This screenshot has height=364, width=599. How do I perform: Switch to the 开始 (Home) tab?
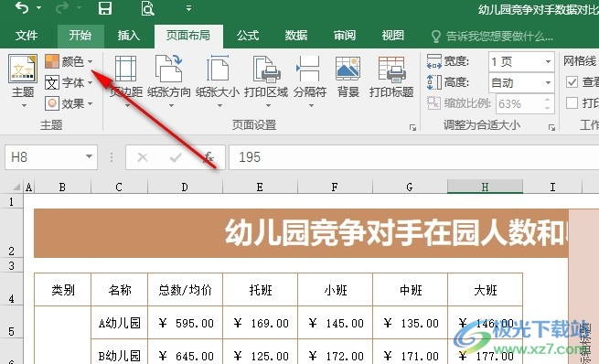click(80, 36)
